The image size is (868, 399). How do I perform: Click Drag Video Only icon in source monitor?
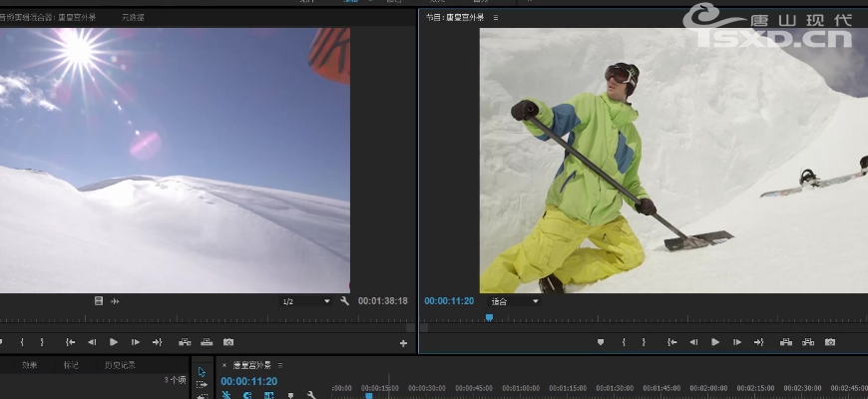click(x=99, y=301)
